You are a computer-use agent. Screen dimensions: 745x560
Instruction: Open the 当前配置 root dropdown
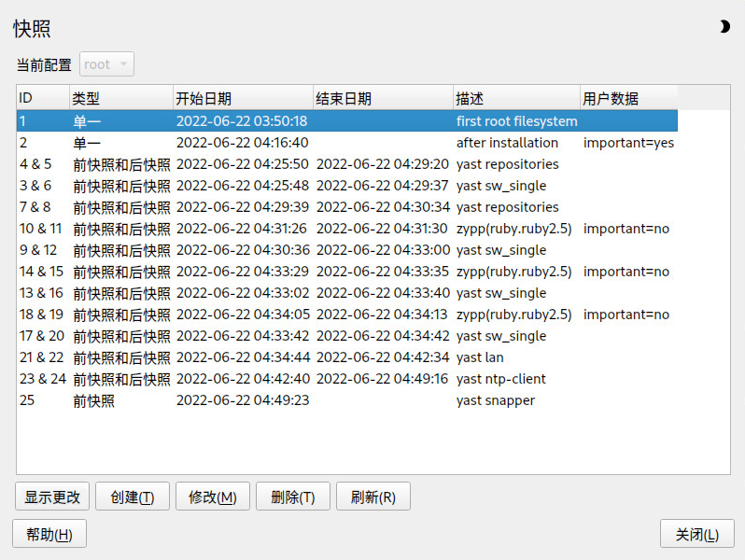107,64
